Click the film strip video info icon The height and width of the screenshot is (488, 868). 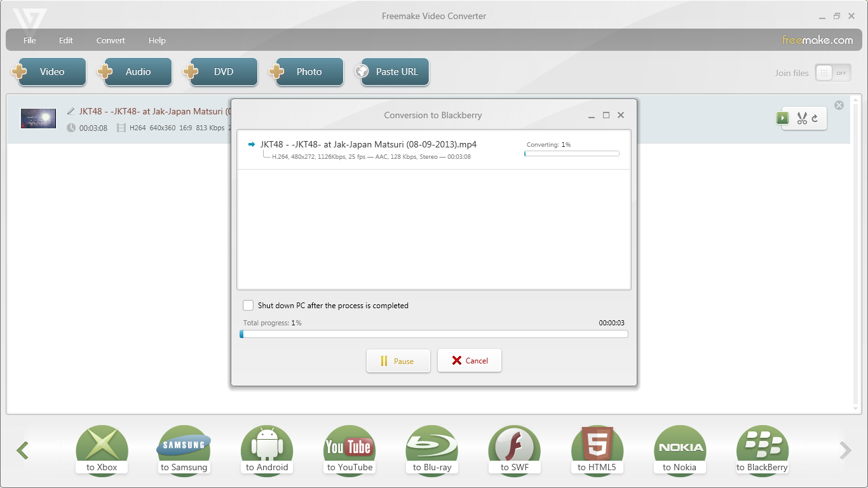121,128
